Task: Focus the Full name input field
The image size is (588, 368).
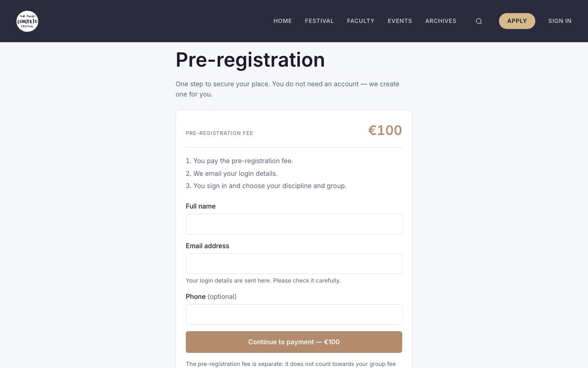Action: [294, 224]
